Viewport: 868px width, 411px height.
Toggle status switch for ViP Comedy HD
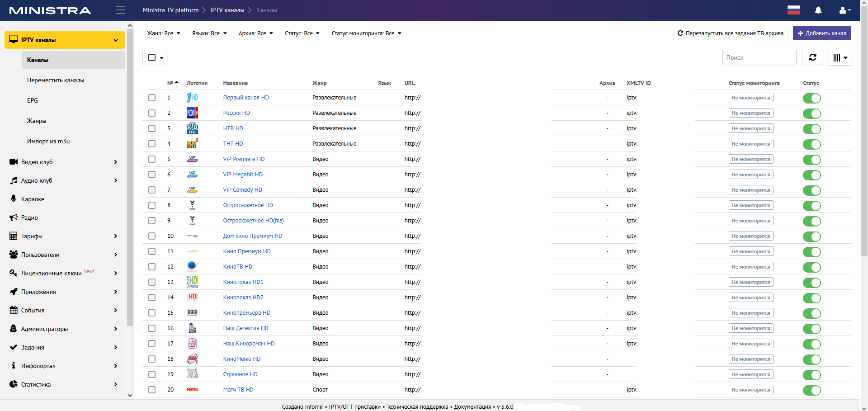pos(812,190)
